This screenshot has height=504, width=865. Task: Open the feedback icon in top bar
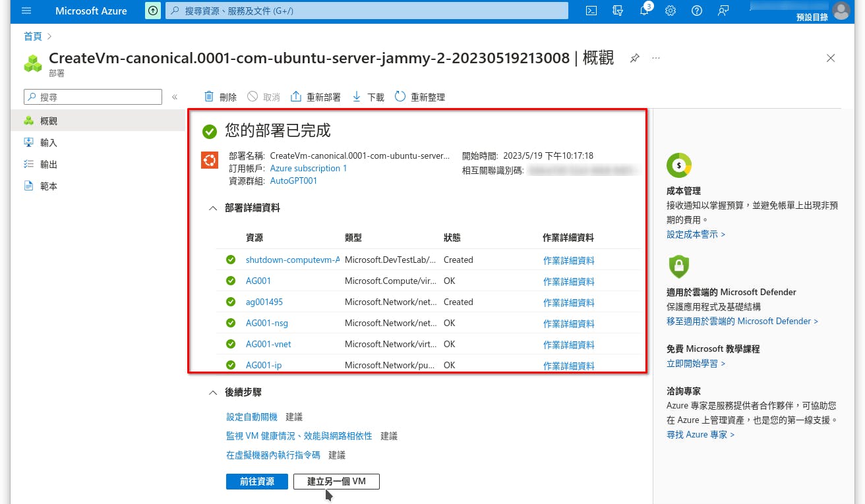(x=724, y=11)
